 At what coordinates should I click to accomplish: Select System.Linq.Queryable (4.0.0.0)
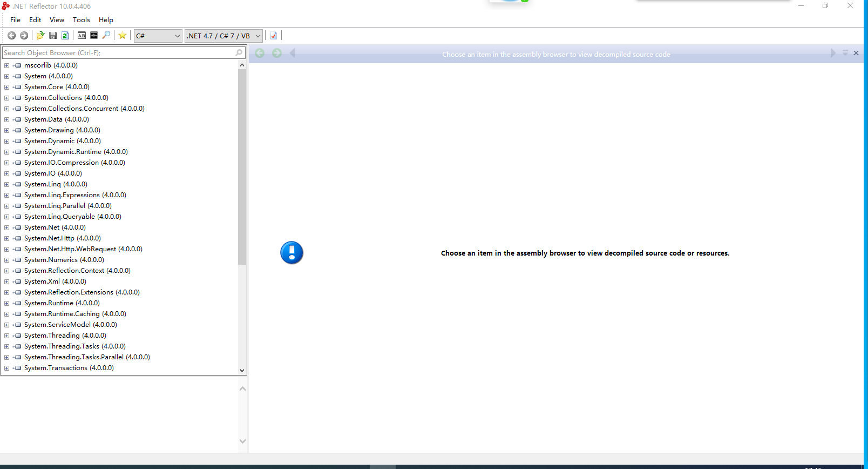coord(73,217)
